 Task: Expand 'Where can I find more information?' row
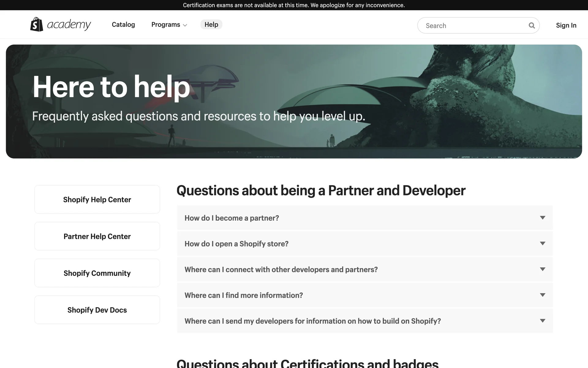coord(243,295)
